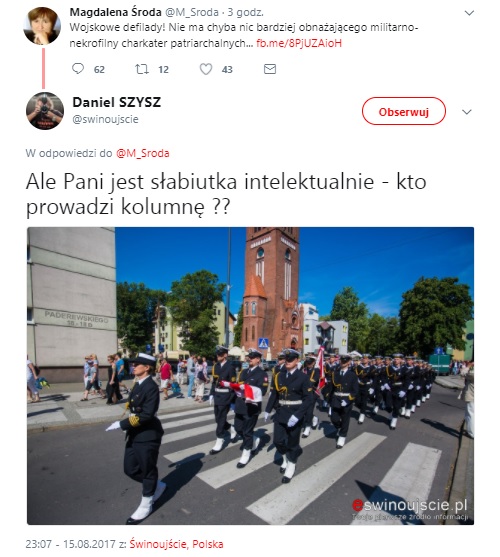Open the Magdalena Środa display name
Screen dimensions: 500x557
point(115,12)
